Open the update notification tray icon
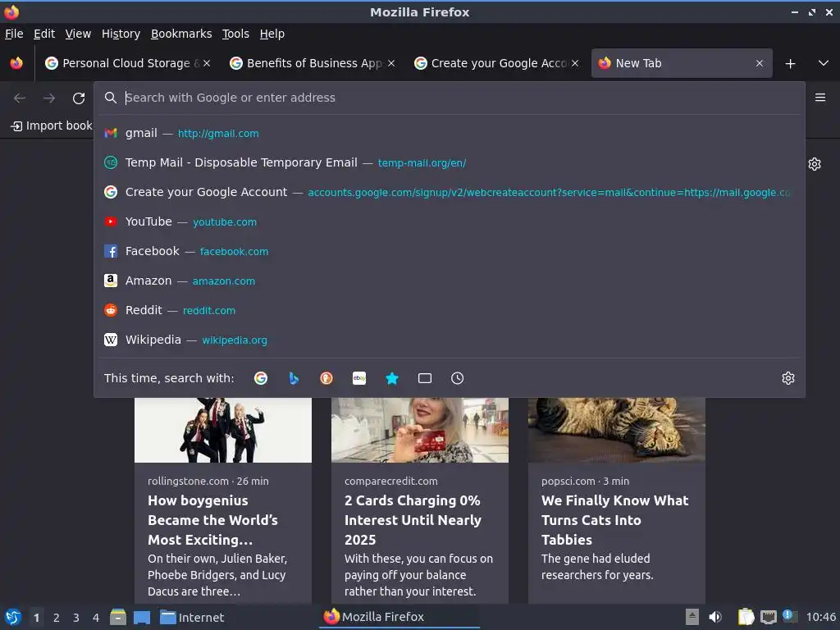The image size is (840, 630). tap(790, 616)
